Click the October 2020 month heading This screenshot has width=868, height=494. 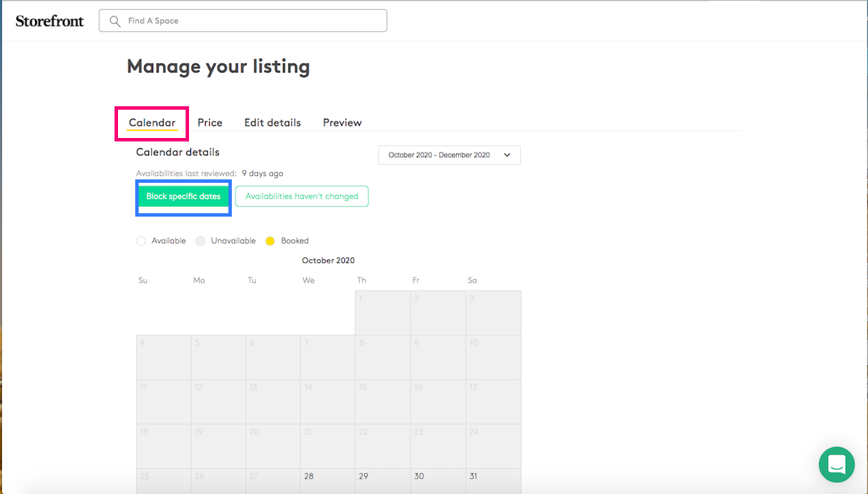tap(328, 261)
